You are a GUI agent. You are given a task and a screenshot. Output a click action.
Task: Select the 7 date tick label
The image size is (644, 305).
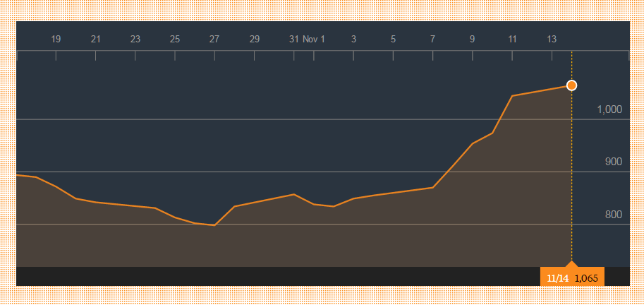point(432,40)
